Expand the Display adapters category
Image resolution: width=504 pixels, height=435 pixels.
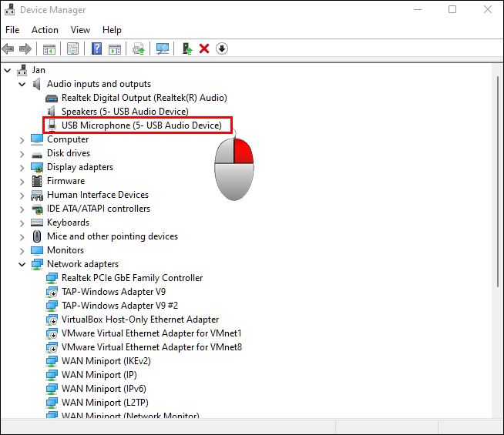coord(22,168)
